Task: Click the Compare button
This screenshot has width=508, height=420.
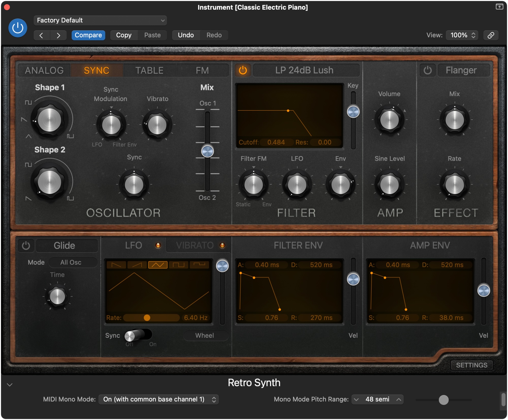Action: point(88,35)
